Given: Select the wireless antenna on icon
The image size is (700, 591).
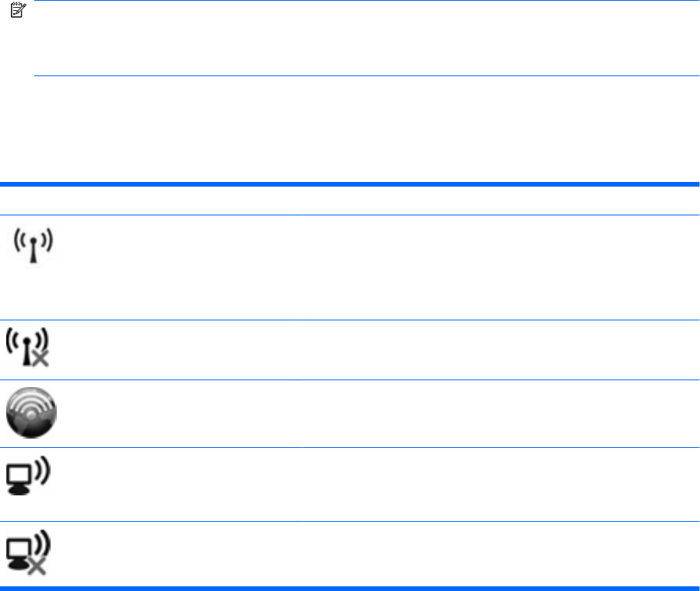Looking at the screenshot, I should pyautogui.click(x=33, y=242).
